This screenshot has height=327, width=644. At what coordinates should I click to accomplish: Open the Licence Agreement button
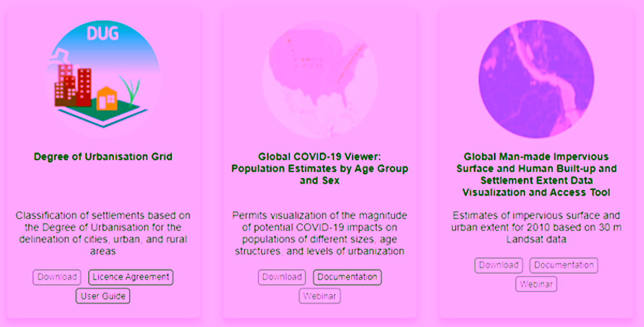click(131, 277)
